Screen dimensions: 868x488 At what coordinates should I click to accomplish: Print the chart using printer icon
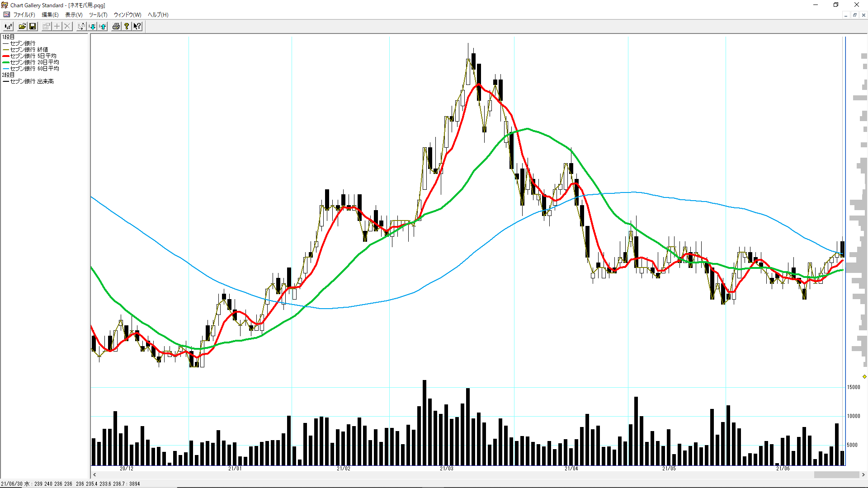(116, 26)
